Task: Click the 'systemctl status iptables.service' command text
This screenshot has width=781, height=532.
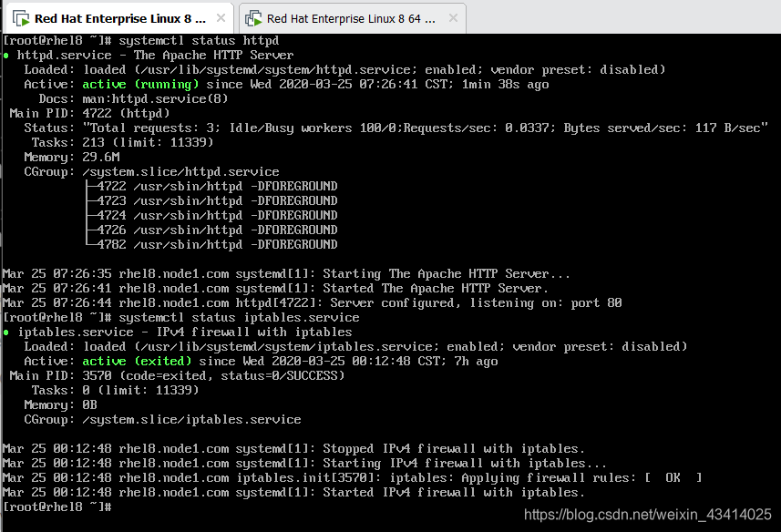Action: pos(239,317)
